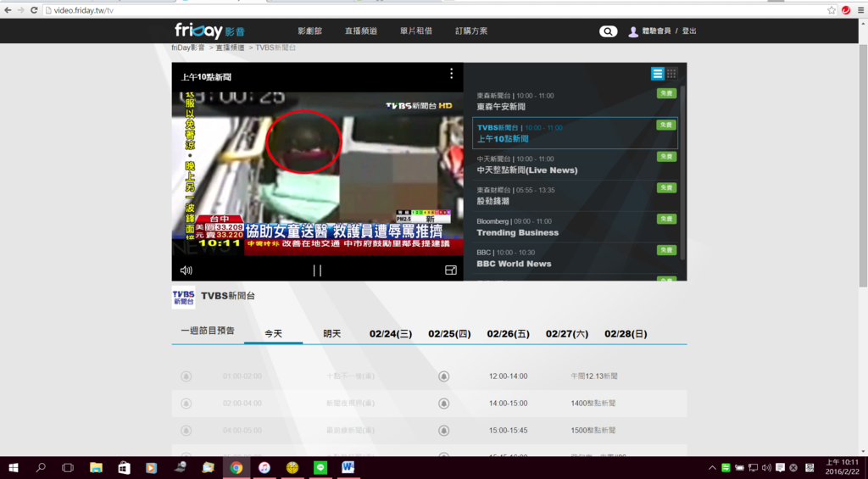Screen dimensions: 868x479
Task: Click 直播頻道 breadcrumb link
Action: 231,47
